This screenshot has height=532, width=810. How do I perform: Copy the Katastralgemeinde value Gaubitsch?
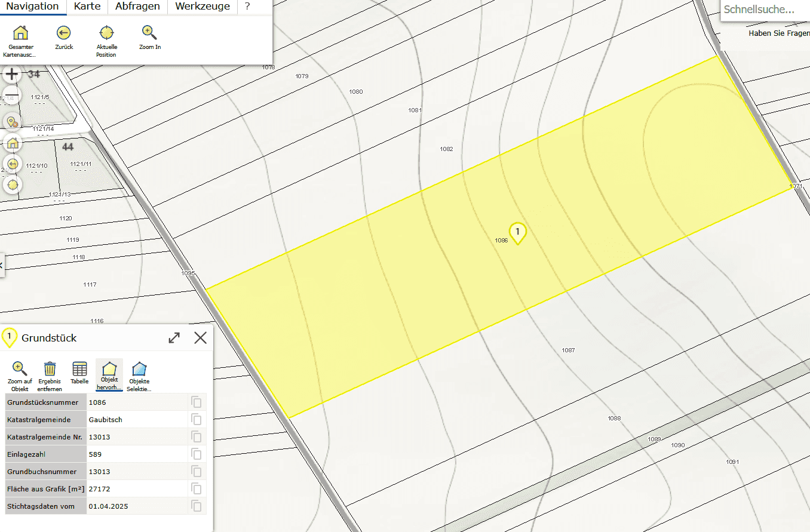(197, 420)
